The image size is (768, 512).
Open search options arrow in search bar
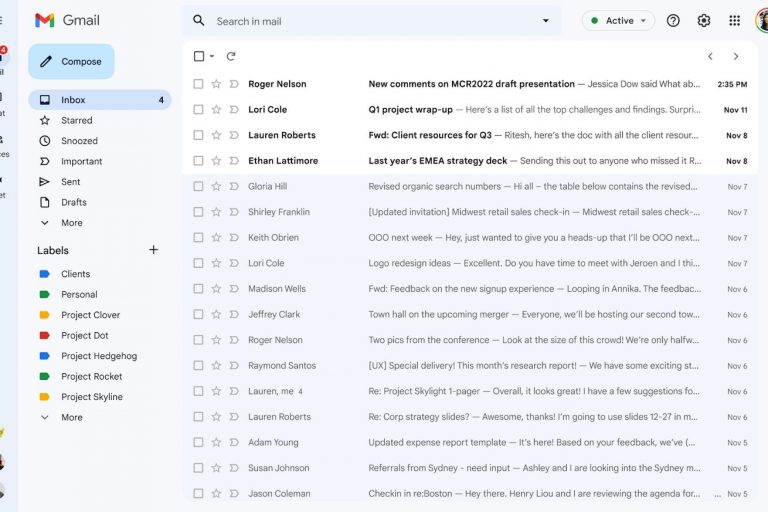[x=545, y=20]
